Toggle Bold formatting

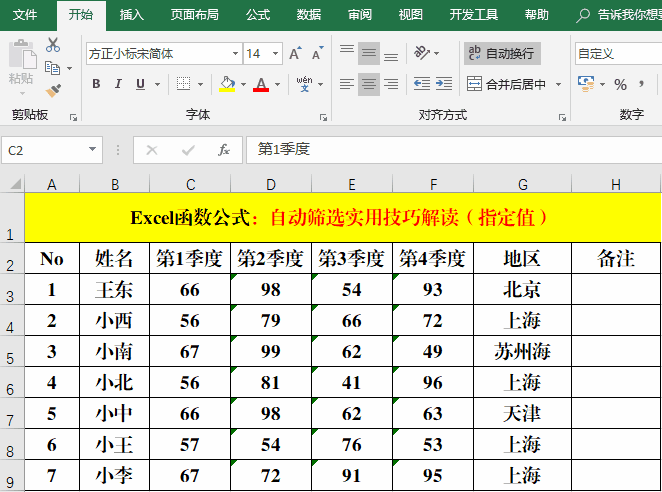point(96,84)
